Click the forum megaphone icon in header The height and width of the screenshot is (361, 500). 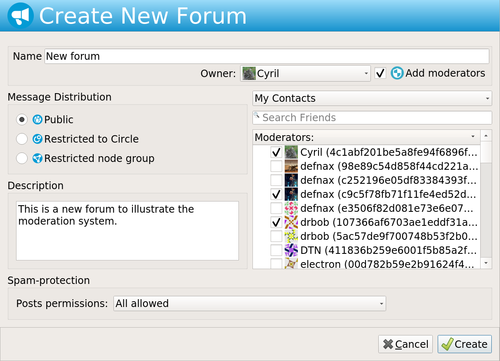pyautogui.click(x=20, y=16)
